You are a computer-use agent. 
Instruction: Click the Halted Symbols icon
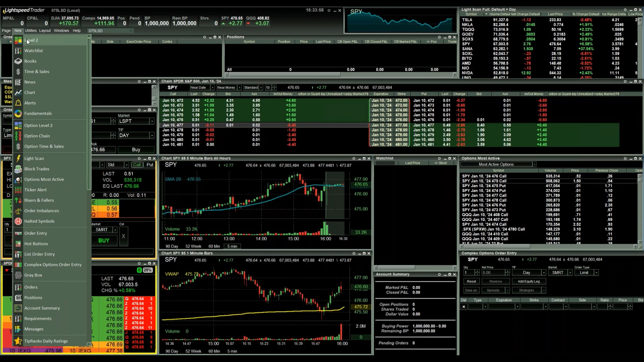(x=18, y=221)
